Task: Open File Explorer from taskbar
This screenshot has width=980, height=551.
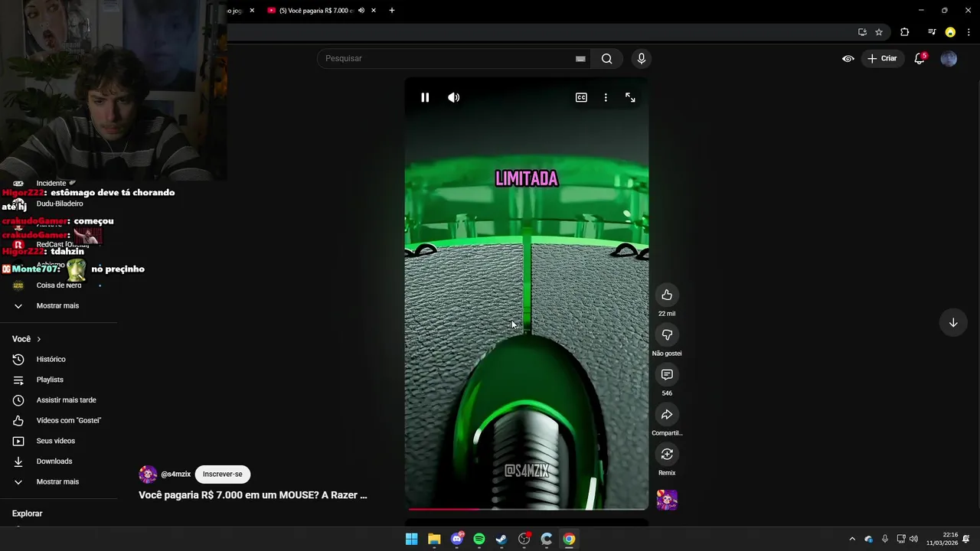Action: pyautogui.click(x=434, y=539)
